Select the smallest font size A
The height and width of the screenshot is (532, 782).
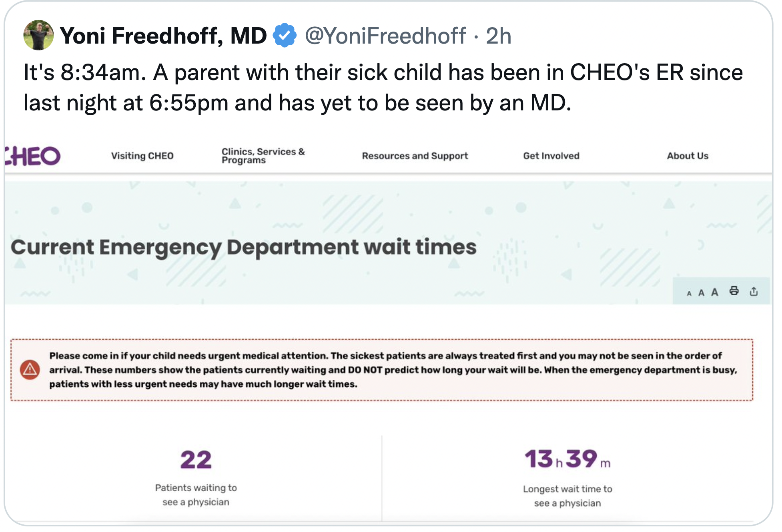[689, 294]
